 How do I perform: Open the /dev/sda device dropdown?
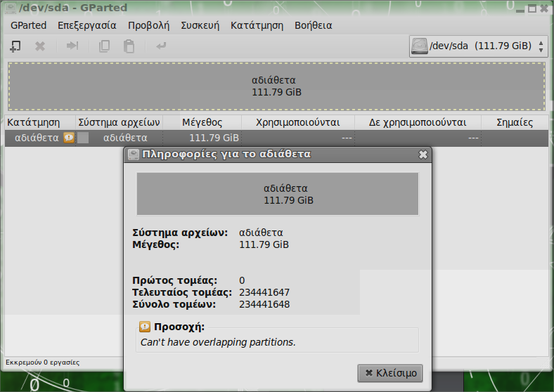pyautogui.click(x=478, y=46)
